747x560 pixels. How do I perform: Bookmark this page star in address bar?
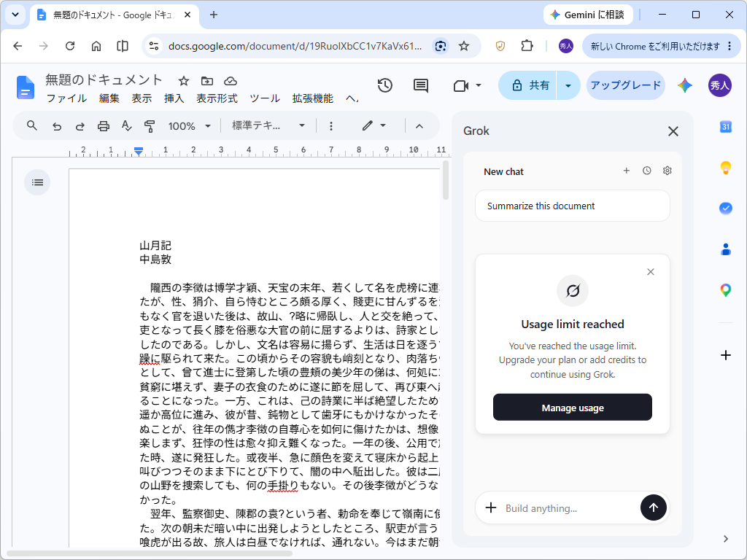click(463, 46)
